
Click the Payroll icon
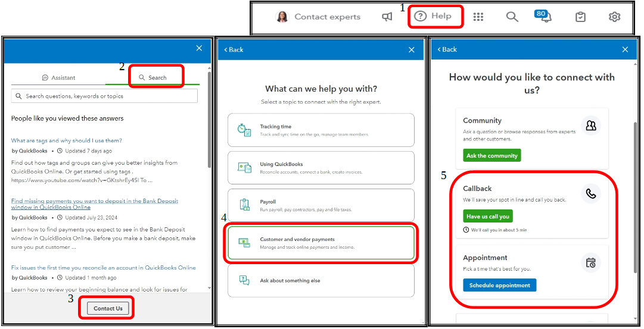tap(244, 205)
